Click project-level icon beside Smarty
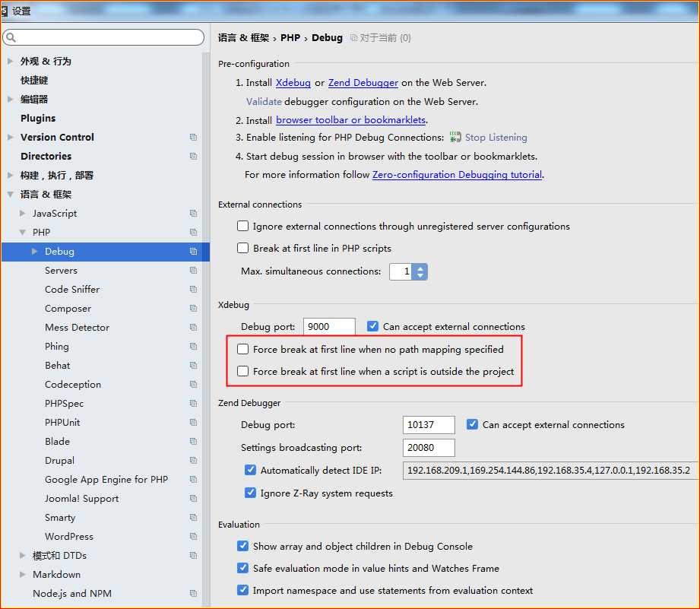This screenshot has width=700, height=609. (193, 518)
